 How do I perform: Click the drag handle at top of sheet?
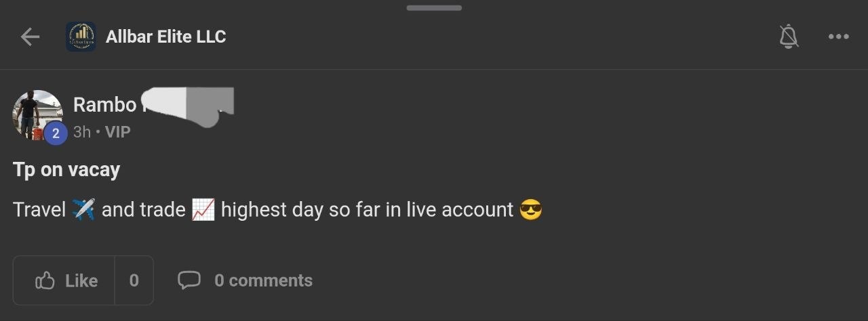tap(434, 8)
